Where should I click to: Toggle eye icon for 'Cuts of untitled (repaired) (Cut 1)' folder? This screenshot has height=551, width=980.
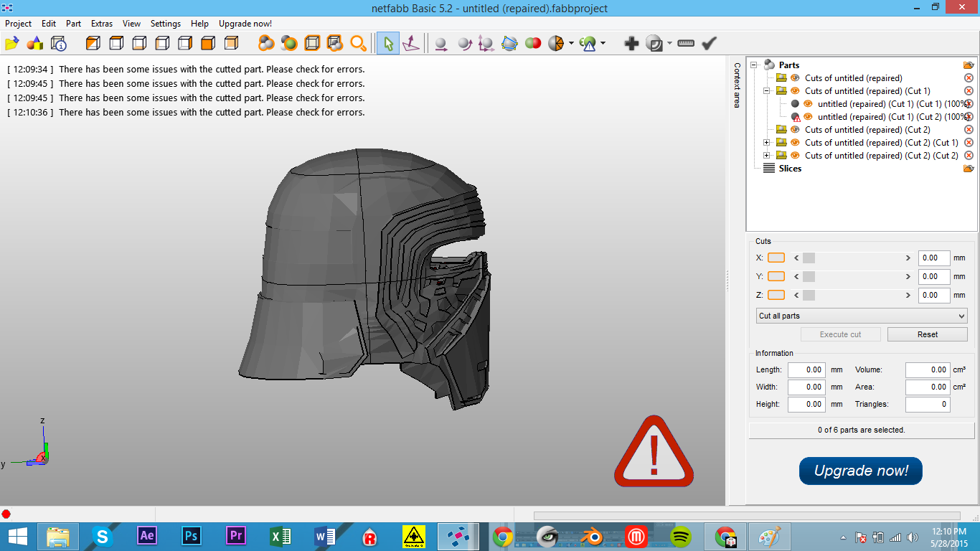coord(795,91)
